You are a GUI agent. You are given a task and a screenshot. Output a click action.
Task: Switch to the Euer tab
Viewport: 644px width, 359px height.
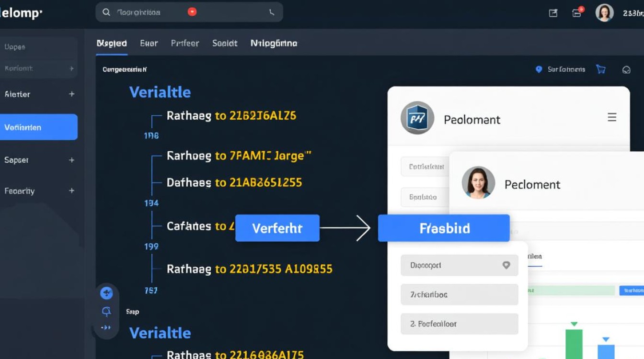[149, 43]
